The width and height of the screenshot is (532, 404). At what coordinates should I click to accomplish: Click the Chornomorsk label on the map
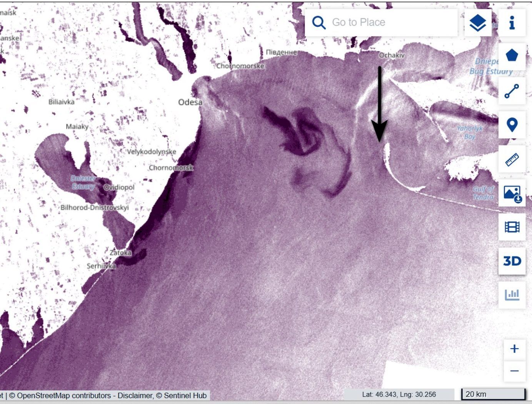[171, 167]
